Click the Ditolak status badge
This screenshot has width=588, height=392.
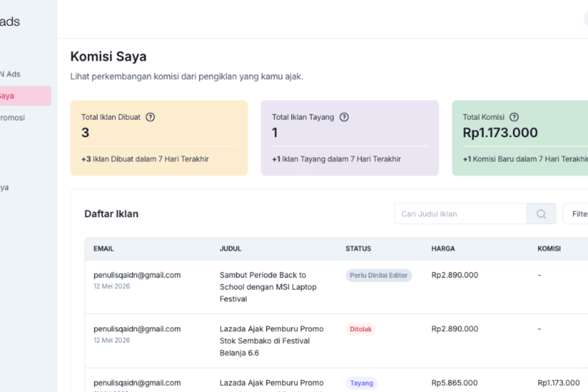(361, 329)
